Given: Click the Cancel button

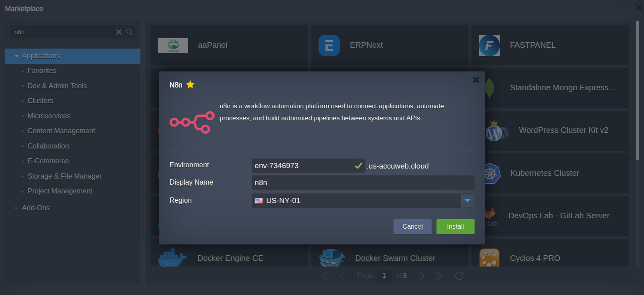Looking at the screenshot, I should pyautogui.click(x=412, y=226).
